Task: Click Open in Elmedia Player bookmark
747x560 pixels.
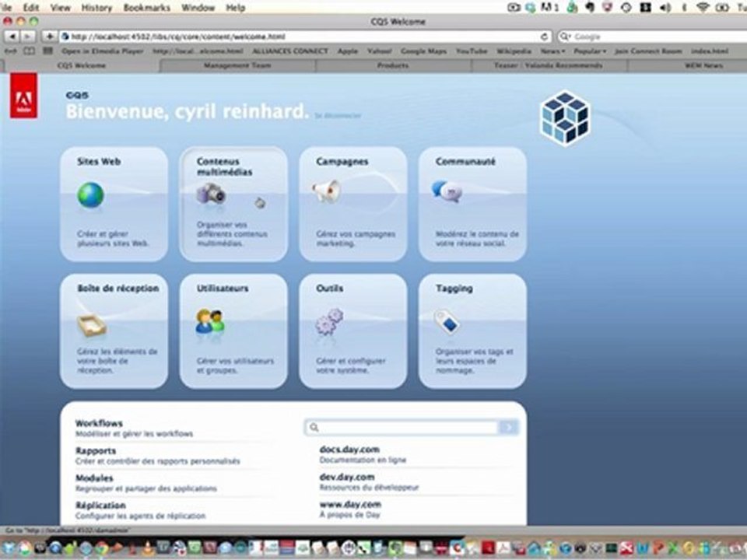Action: point(103,51)
